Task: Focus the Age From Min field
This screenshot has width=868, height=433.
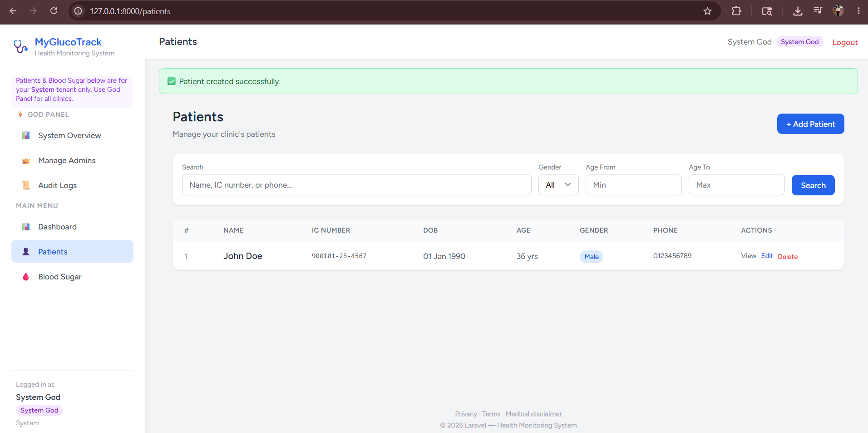Action: pos(633,185)
